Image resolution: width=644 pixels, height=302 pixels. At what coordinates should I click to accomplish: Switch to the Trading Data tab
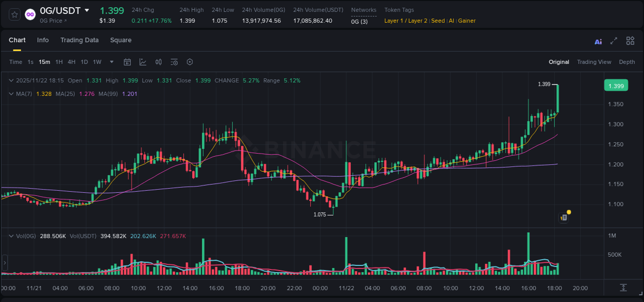tap(79, 40)
